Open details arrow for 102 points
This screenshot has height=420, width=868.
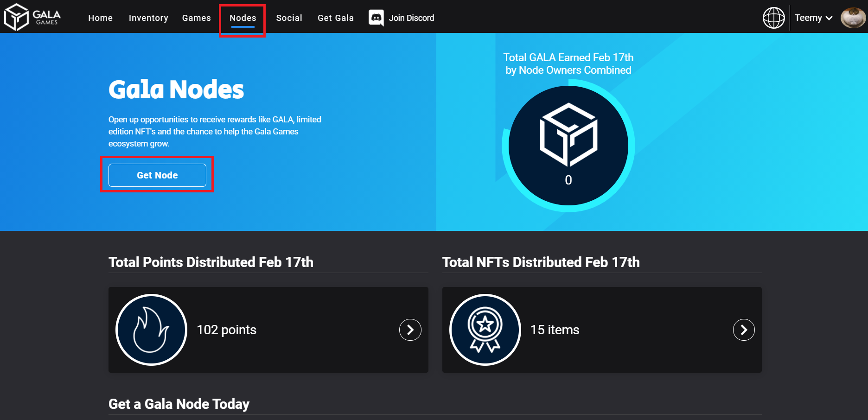410,330
